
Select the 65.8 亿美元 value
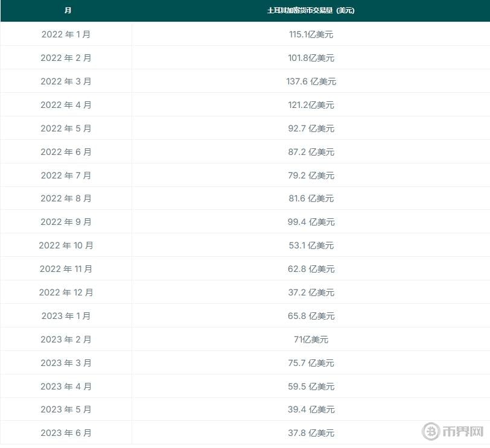tap(311, 316)
